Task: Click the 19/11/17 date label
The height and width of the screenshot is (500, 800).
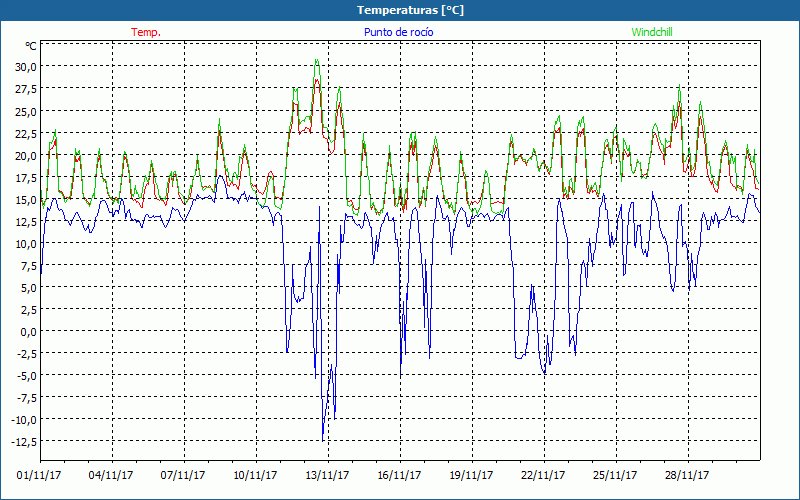Action: [x=471, y=476]
